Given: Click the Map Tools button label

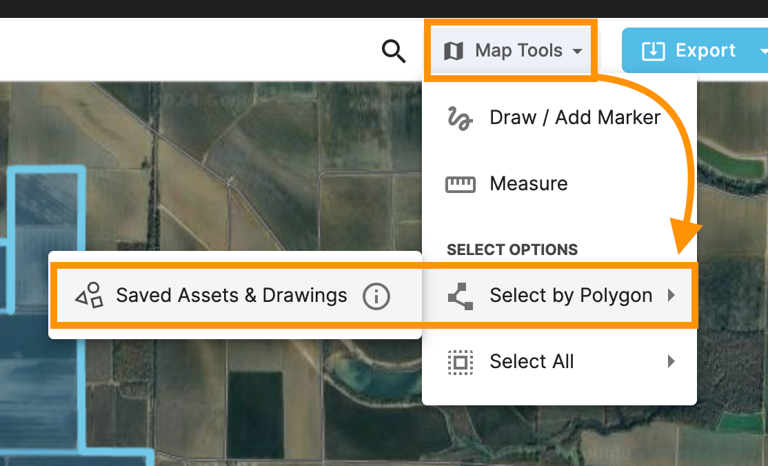Looking at the screenshot, I should point(518,51).
